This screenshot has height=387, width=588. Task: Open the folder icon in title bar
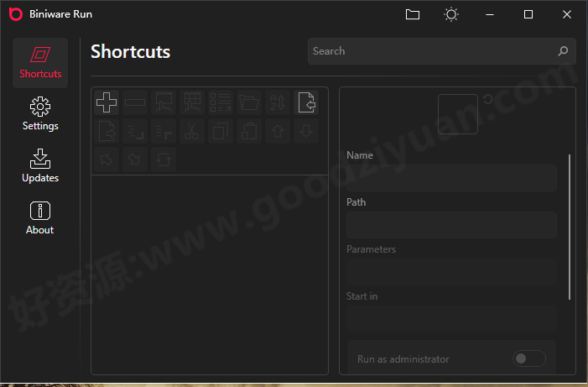(x=413, y=14)
